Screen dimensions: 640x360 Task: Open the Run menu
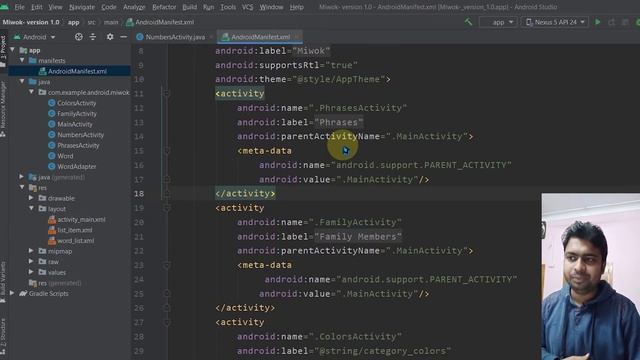coord(209,7)
